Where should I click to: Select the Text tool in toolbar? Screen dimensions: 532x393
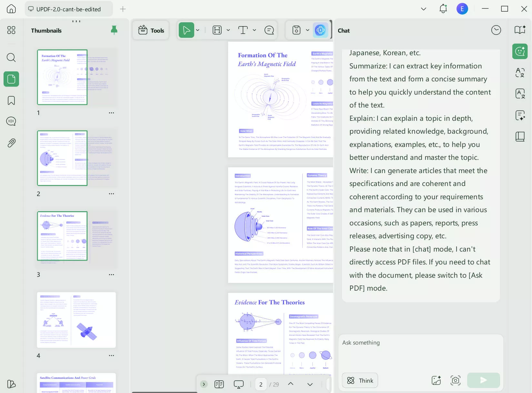(243, 30)
